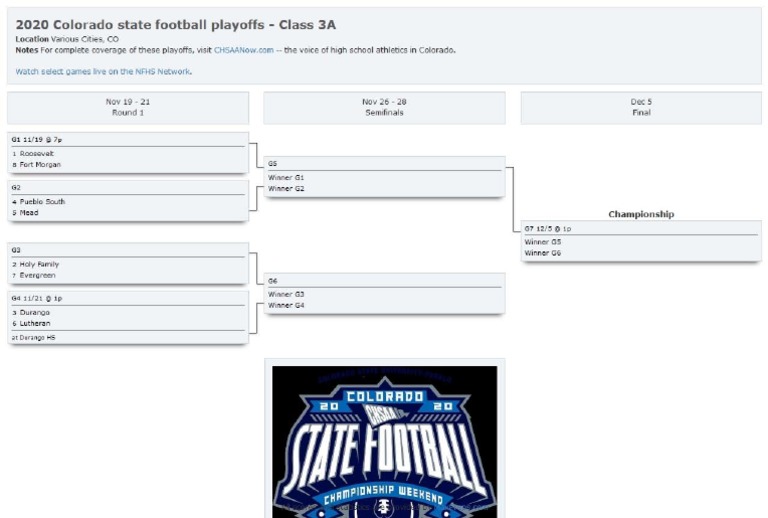Open Holy Family team entry
The height and width of the screenshot is (518, 768).
[x=40, y=265]
